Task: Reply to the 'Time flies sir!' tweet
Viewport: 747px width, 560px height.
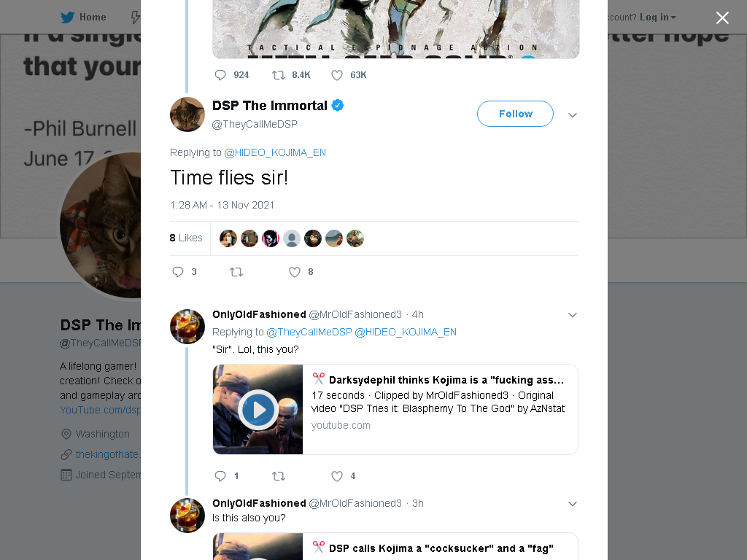Action: [x=178, y=272]
